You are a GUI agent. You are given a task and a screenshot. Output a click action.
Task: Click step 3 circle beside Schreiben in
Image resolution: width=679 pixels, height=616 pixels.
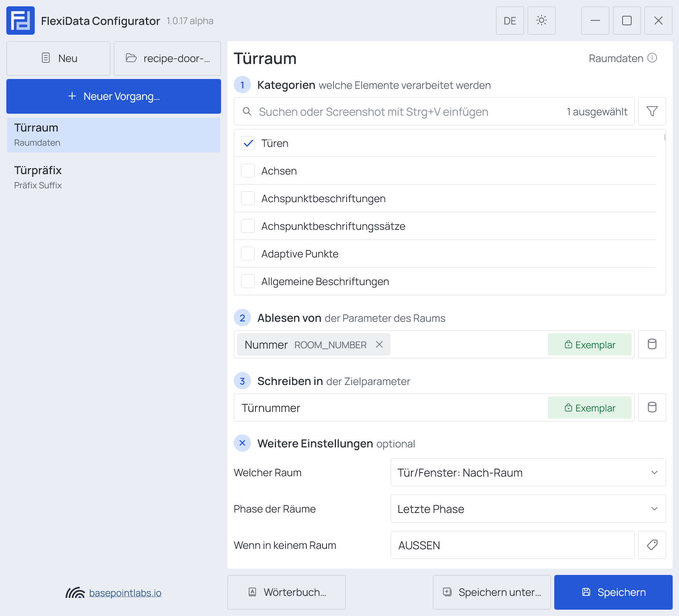point(242,381)
